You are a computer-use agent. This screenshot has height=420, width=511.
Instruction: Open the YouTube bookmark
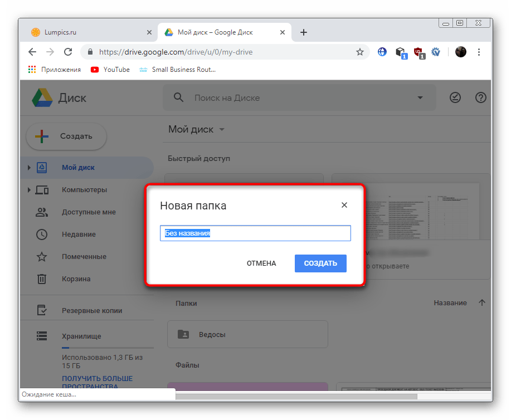click(110, 70)
